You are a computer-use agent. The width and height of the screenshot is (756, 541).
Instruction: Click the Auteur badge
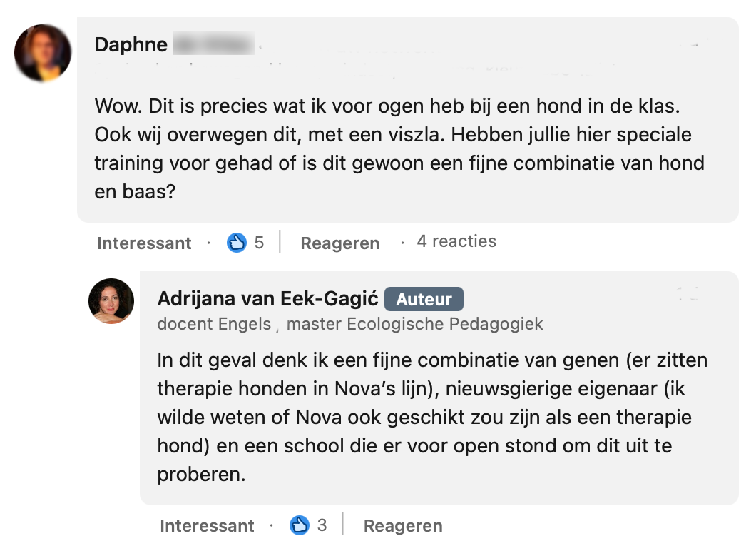coord(424,300)
